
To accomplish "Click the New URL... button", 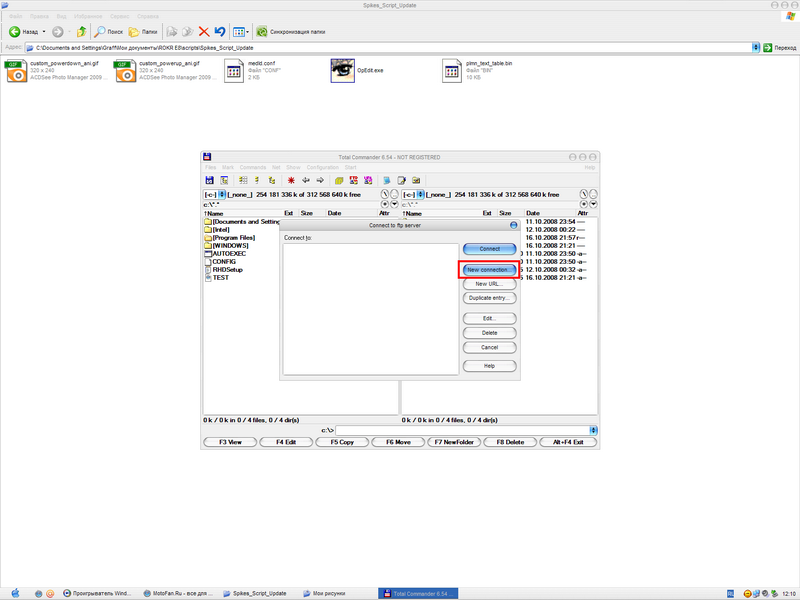I will pos(489,284).
